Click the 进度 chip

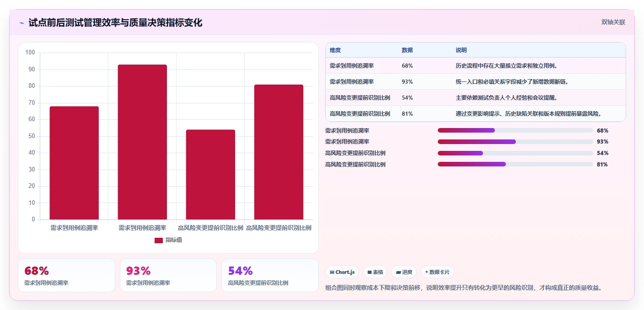click(x=404, y=272)
